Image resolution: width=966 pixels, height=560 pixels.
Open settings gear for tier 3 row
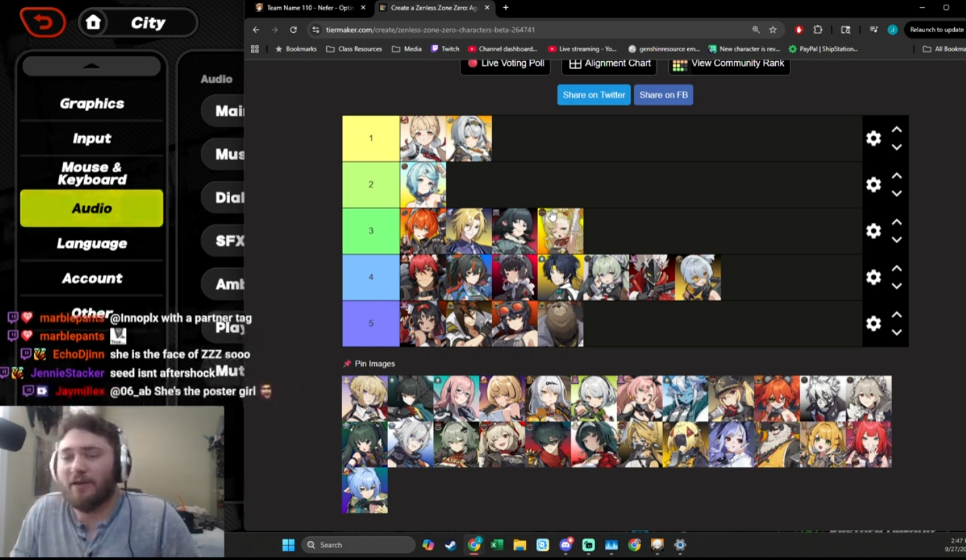tap(873, 231)
